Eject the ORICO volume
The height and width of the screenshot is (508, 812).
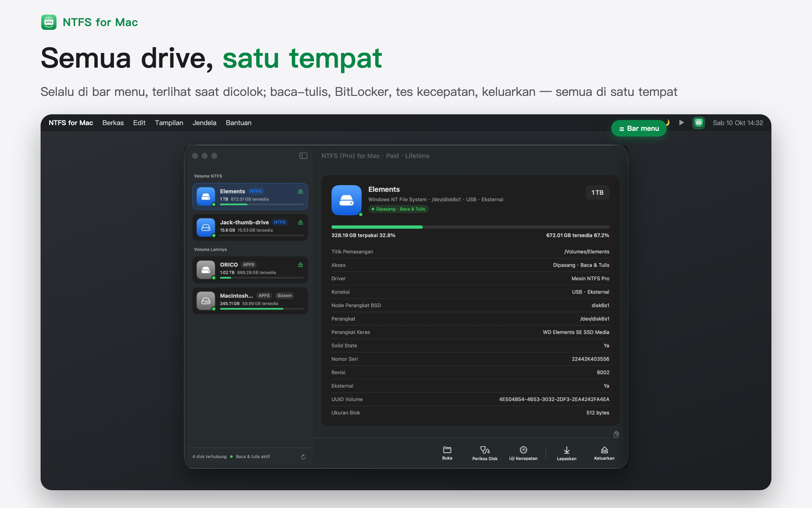[x=300, y=265]
